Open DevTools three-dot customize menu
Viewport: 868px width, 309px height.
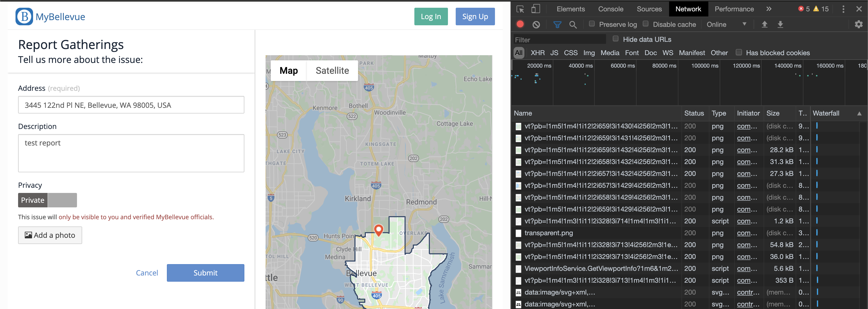click(843, 9)
